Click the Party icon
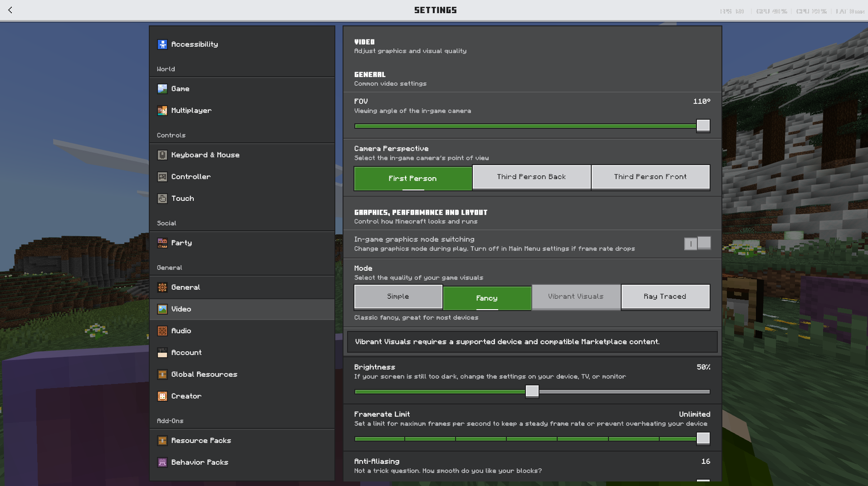Screen dimensions: 868x486 click(x=162, y=243)
